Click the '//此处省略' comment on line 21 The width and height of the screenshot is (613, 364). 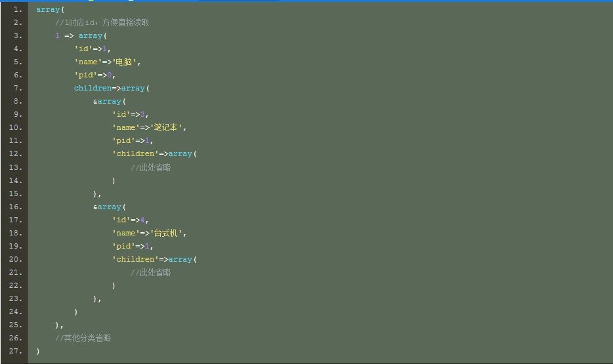pyautogui.click(x=150, y=272)
